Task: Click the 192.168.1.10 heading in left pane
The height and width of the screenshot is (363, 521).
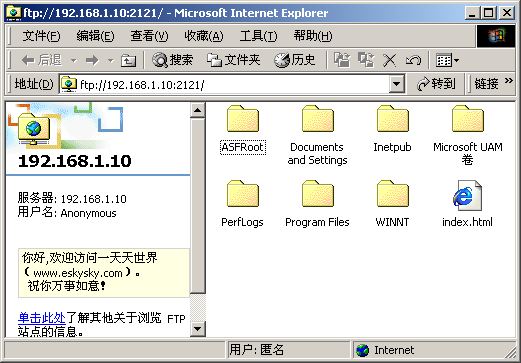Action: [x=75, y=161]
